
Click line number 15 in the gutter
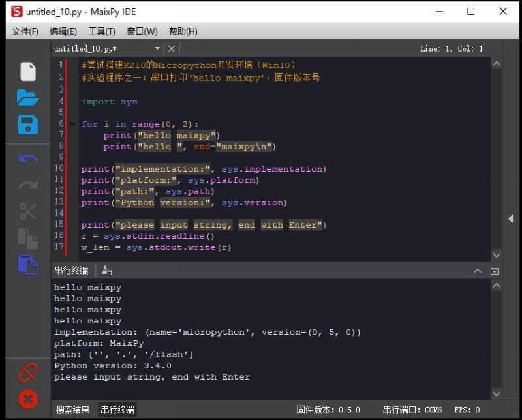59,224
